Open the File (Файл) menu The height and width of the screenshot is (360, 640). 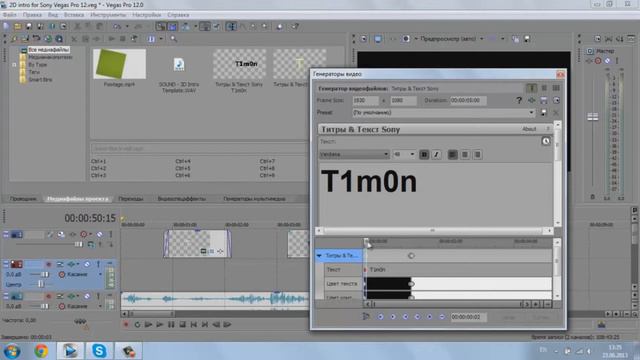click(10, 15)
